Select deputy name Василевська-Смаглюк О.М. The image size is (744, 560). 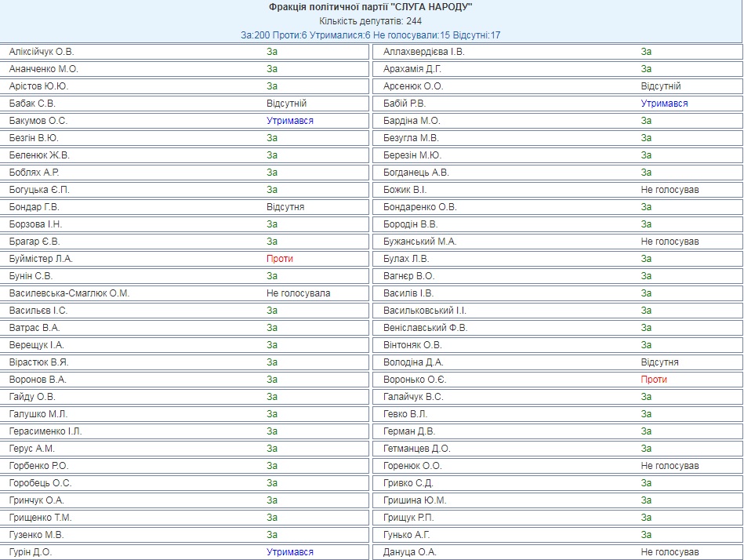tap(69, 293)
